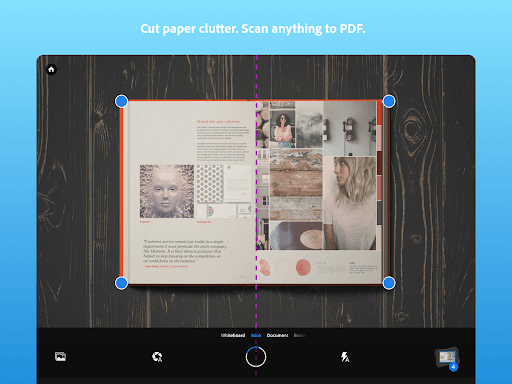The width and height of the screenshot is (512, 384).
Task: Select the Book scan mode
Action: click(256, 335)
